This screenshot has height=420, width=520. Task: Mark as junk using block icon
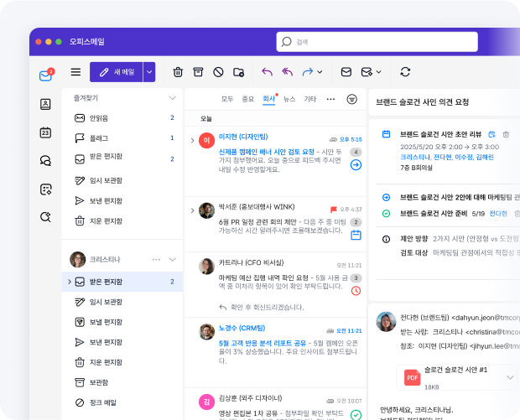[x=218, y=72]
